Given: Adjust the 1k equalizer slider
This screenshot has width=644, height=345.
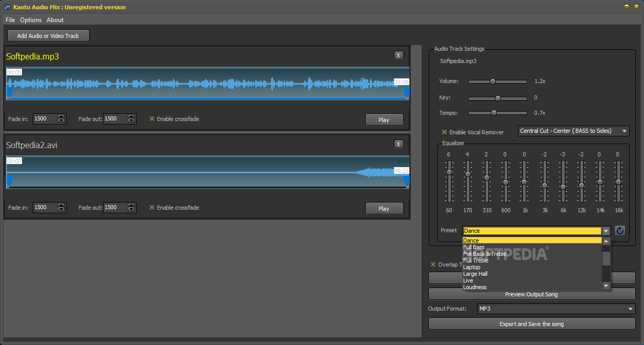Looking at the screenshot, I should (x=524, y=182).
